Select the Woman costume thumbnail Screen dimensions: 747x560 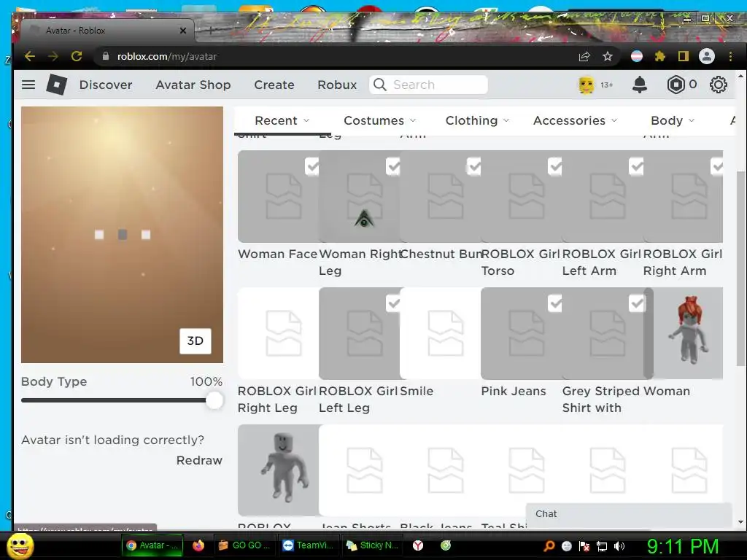click(687, 333)
